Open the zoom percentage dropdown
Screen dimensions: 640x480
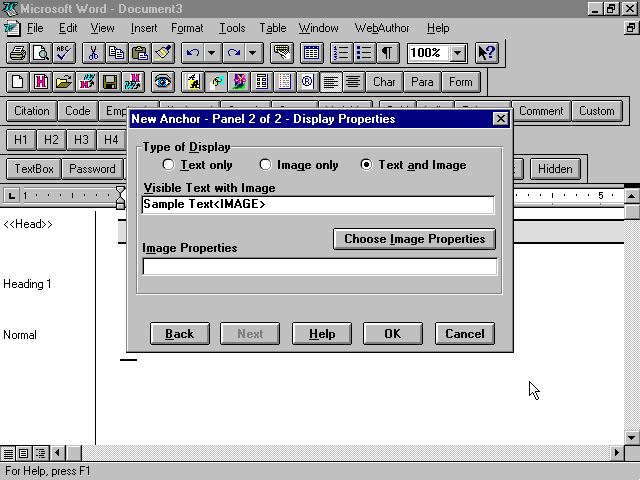click(x=458, y=53)
